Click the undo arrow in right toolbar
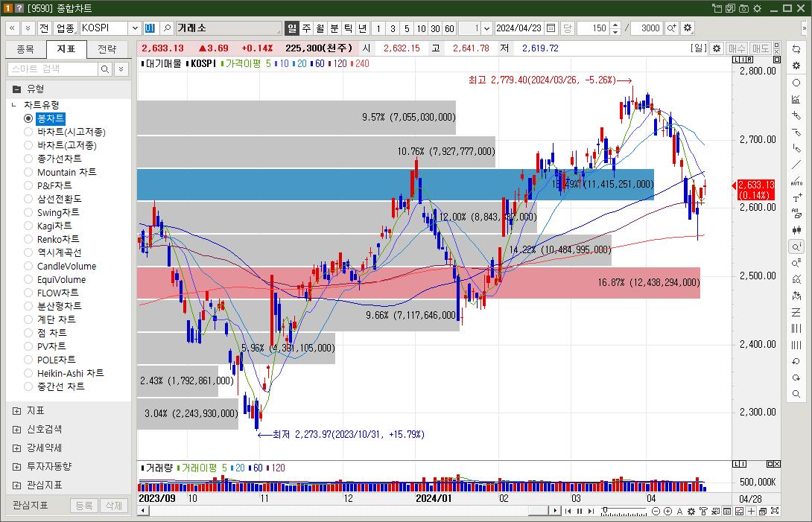This screenshot has width=812, height=522. [796, 361]
